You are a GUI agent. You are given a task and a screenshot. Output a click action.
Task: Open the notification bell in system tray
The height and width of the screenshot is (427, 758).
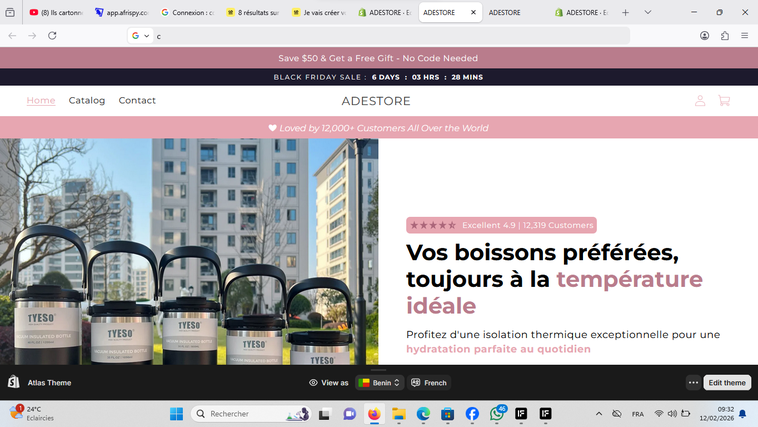[743, 413]
